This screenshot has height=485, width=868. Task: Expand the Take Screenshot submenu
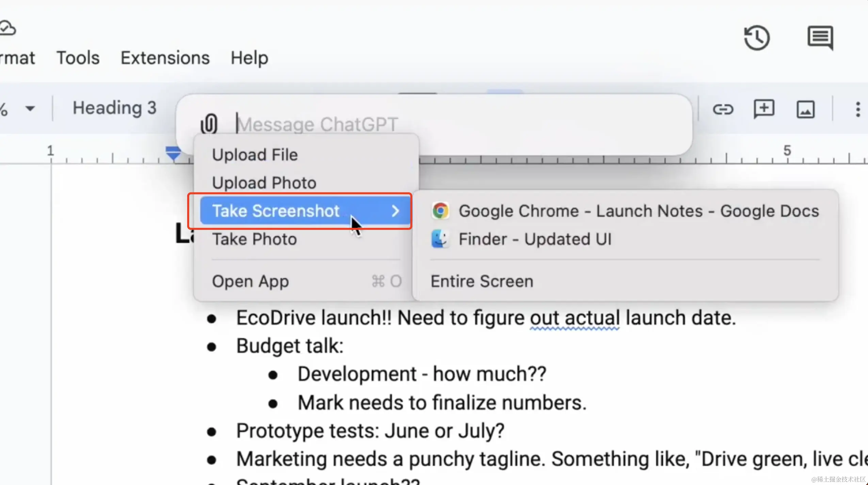point(305,211)
